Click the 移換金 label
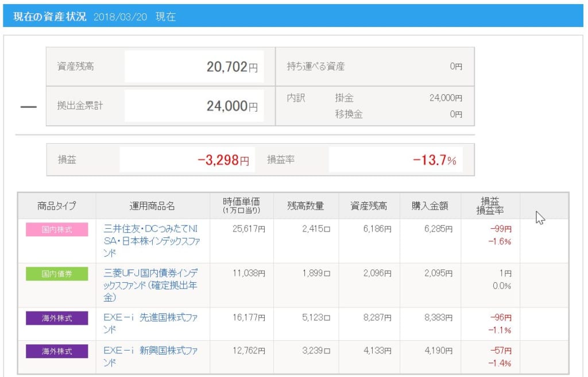Viewport: 588px width, 377px height. (349, 114)
